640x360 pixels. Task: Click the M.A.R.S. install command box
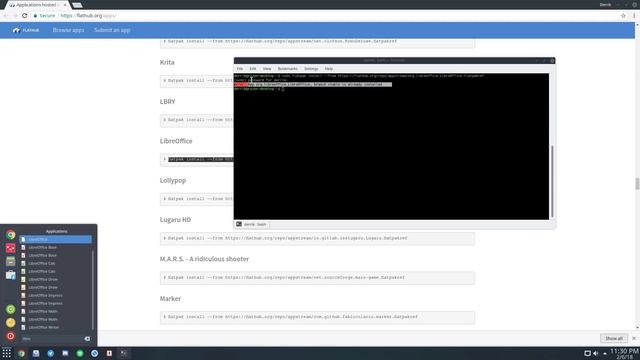317,278
